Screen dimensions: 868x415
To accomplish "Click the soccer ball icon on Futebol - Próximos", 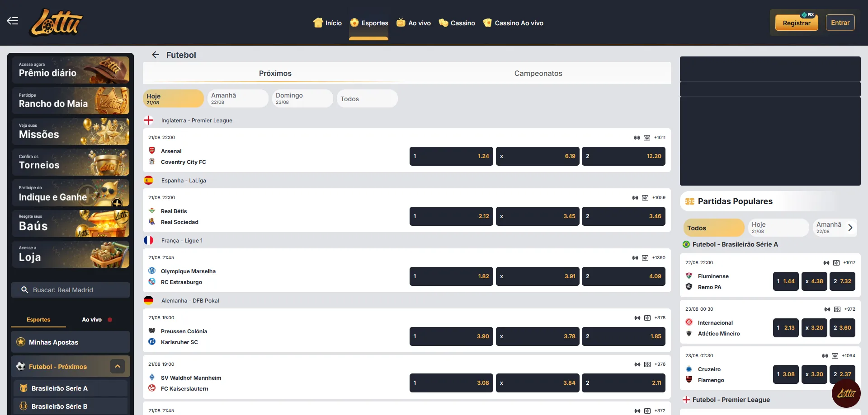I will pos(21,366).
